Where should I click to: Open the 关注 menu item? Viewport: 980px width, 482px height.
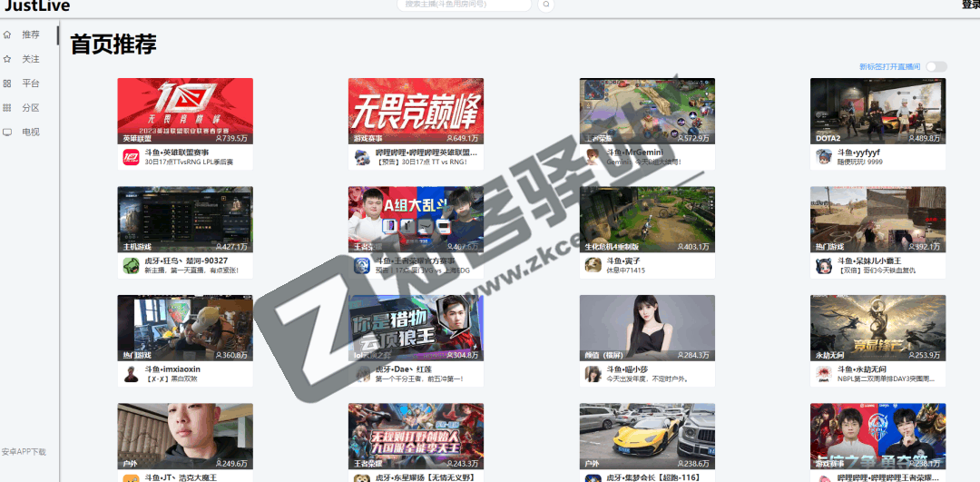(31, 59)
